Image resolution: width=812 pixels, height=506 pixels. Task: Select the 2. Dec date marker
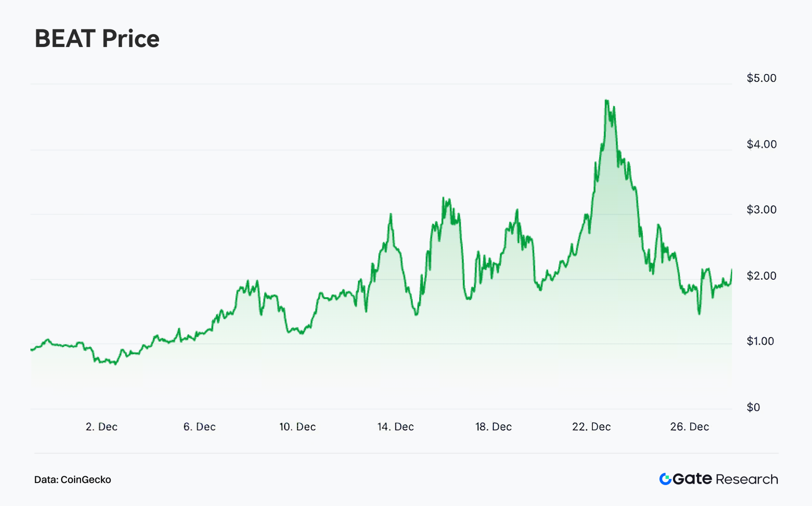point(101,427)
